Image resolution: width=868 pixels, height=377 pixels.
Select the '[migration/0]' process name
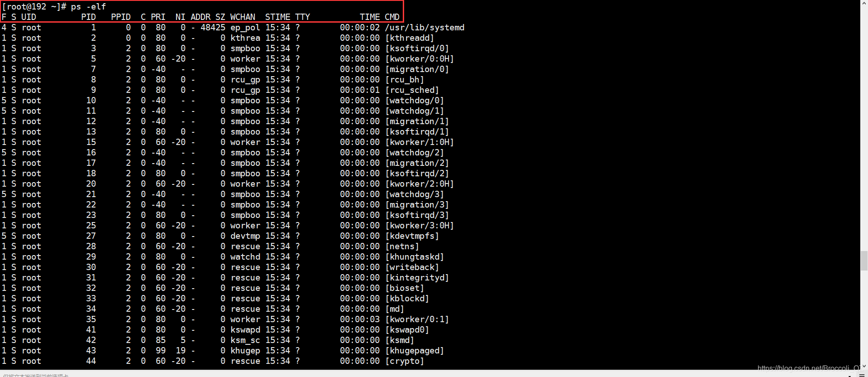point(417,69)
